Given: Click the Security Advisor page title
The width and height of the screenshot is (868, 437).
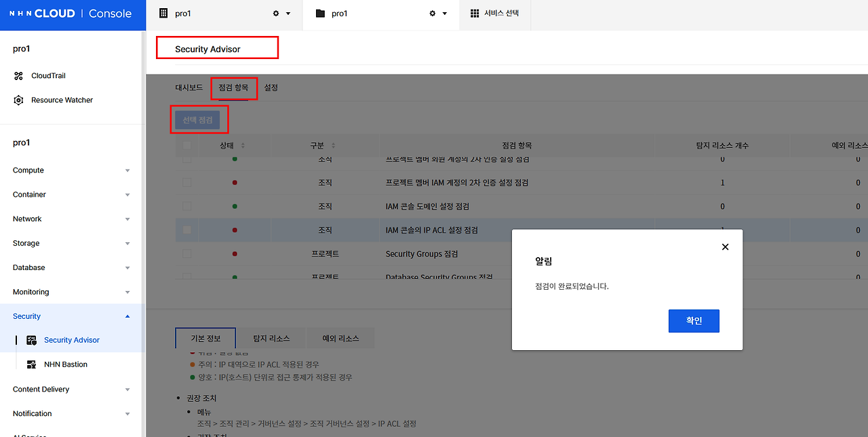Looking at the screenshot, I should click(x=208, y=49).
